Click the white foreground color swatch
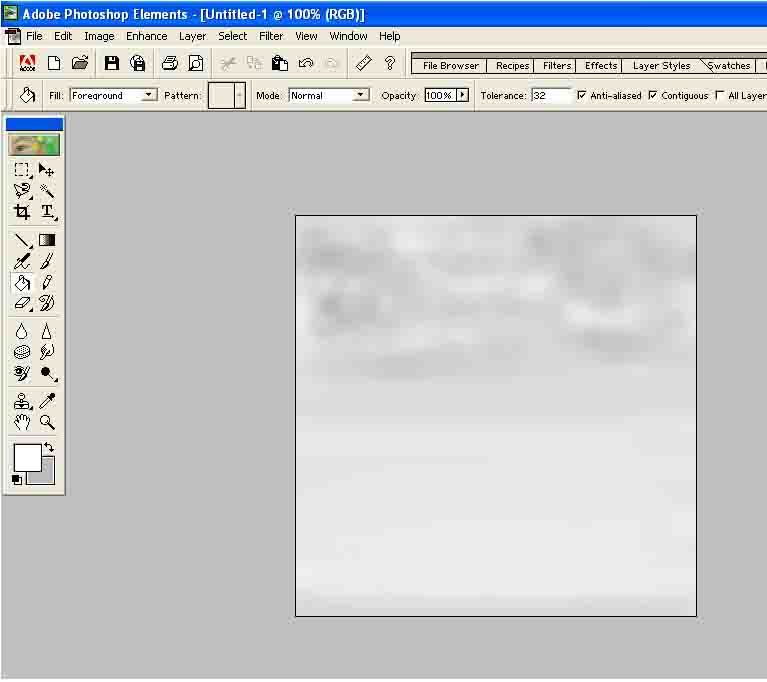This screenshot has height=682, width=767. pos(27,458)
